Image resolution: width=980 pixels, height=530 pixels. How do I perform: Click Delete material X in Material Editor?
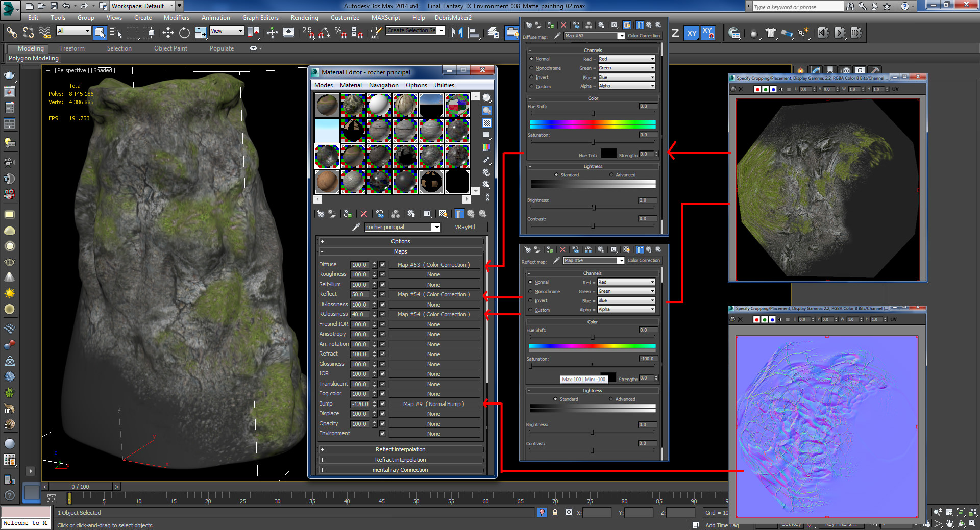tap(364, 214)
